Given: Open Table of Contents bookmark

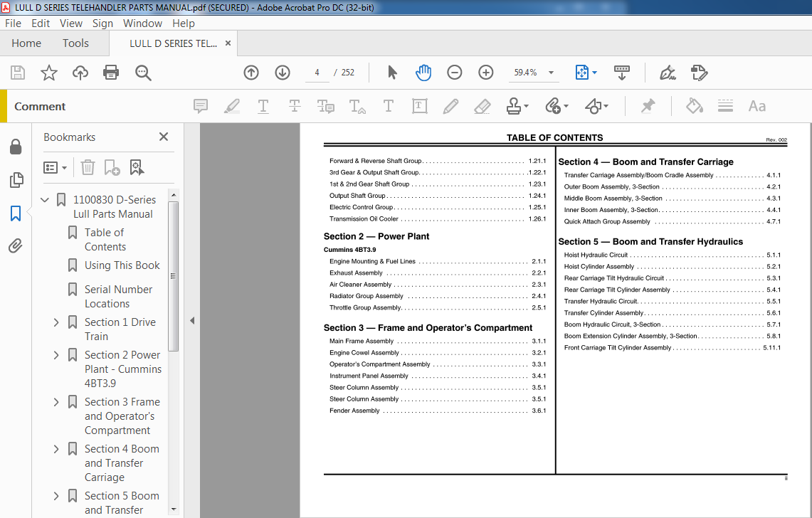Looking at the screenshot, I should 105,240.
